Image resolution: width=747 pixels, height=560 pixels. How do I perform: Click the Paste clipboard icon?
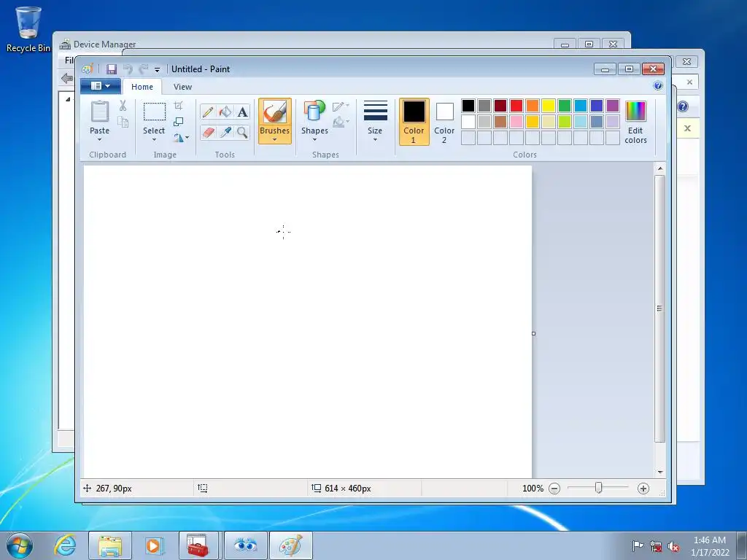pos(99,112)
